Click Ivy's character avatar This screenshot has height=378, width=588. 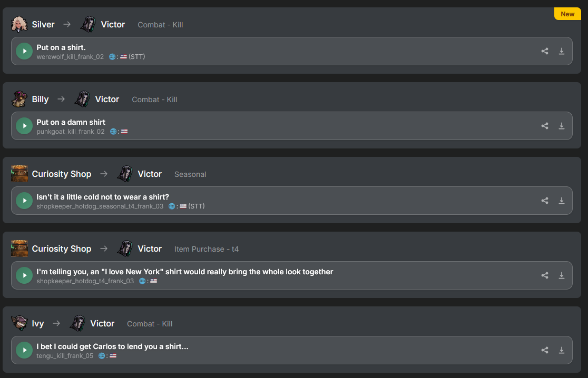tap(19, 323)
